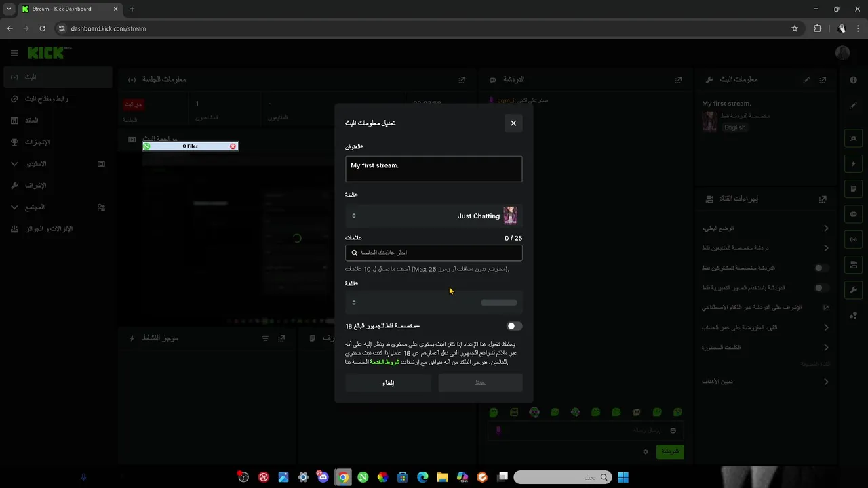Toggle the chat bubble rail icon
This screenshot has height=488, width=868.
click(x=853, y=214)
